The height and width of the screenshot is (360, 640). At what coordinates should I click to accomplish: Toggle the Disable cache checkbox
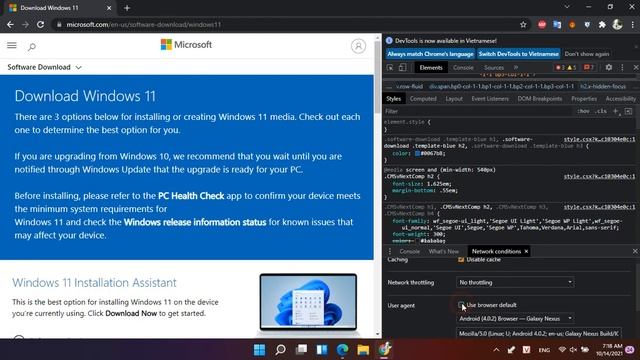click(461, 260)
